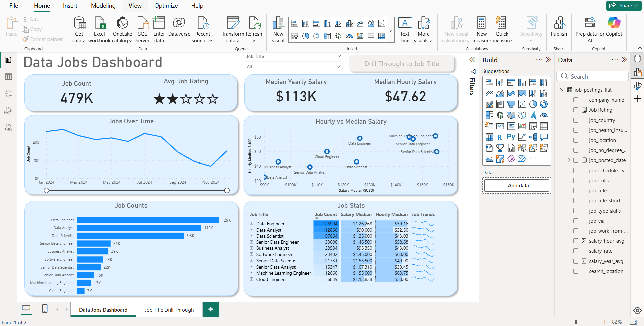The height and width of the screenshot is (326, 644).
Task: Click the zoom slider handle
Action: click(x=576, y=322)
